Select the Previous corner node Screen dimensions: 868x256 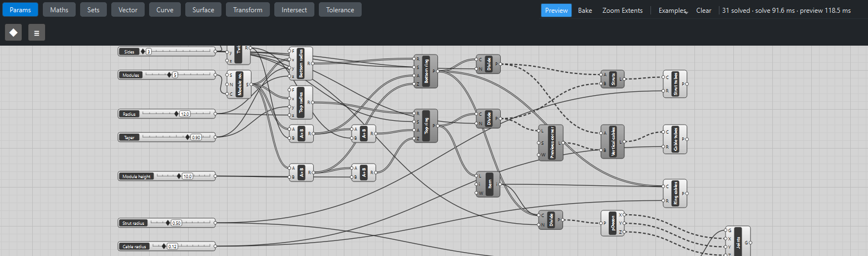(551, 142)
